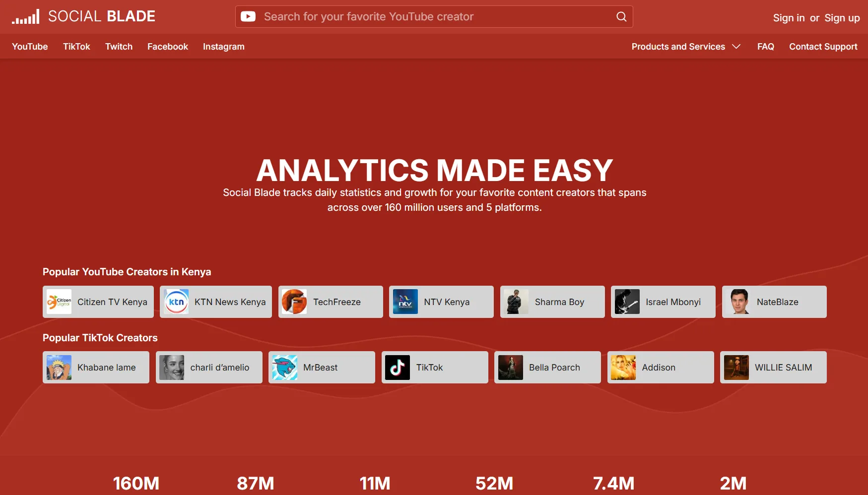
Task: Open WILLIE SALIM TikTok card
Action: pyautogui.click(x=773, y=368)
